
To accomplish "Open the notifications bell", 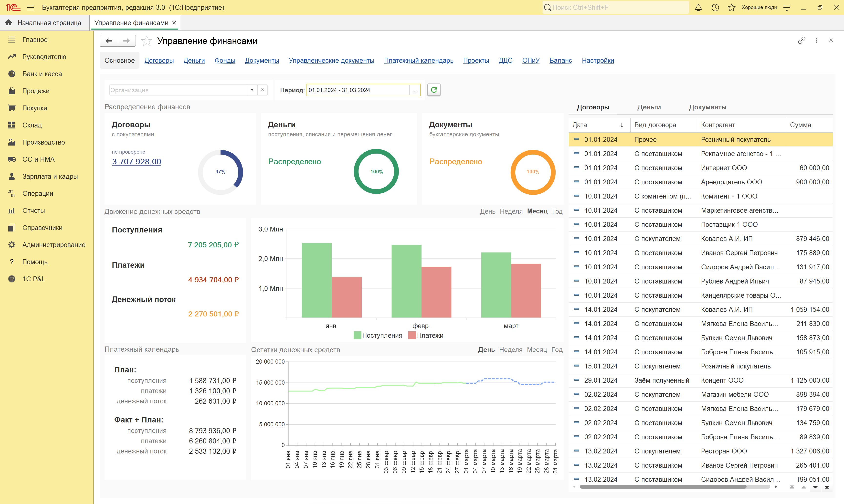I will [698, 8].
